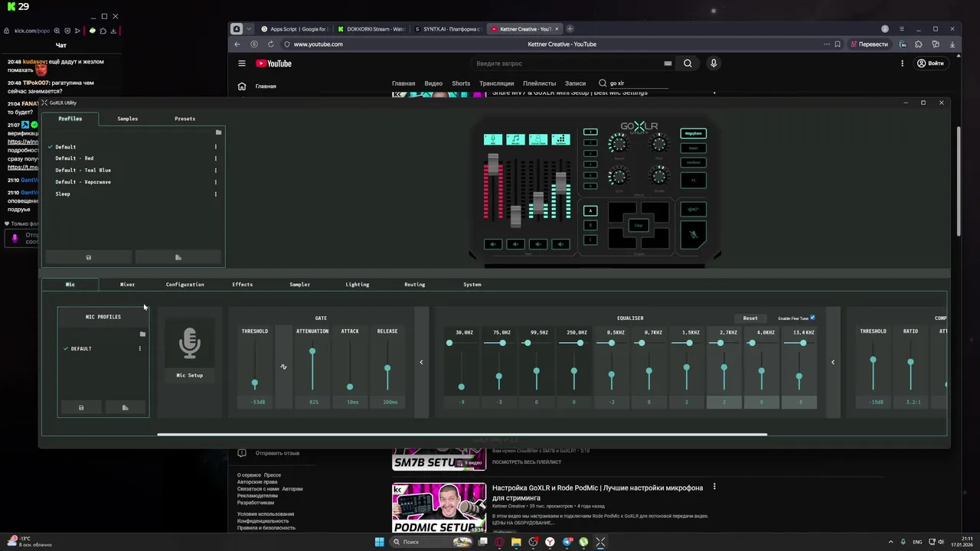The width and height of the screenshot is (980, 551).
Task: Toggle effect preset 1 on the device
Action: tap(590, 132)
